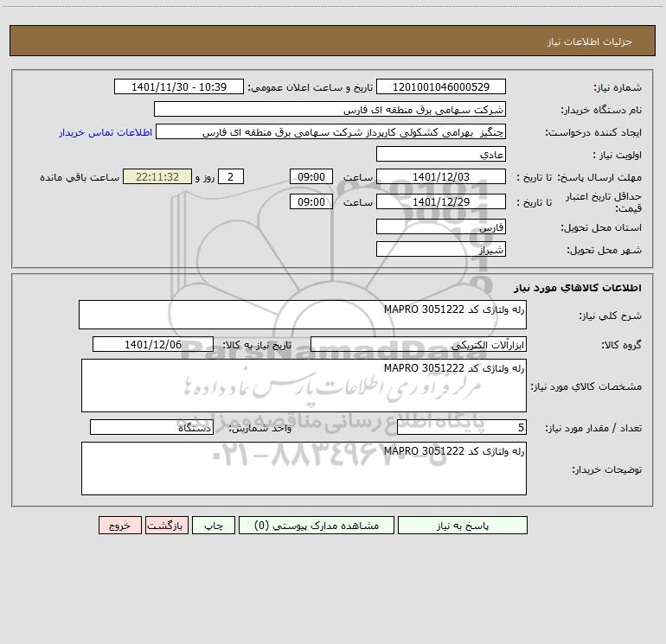Click the price validity time 09:00 field

(311, 201)
